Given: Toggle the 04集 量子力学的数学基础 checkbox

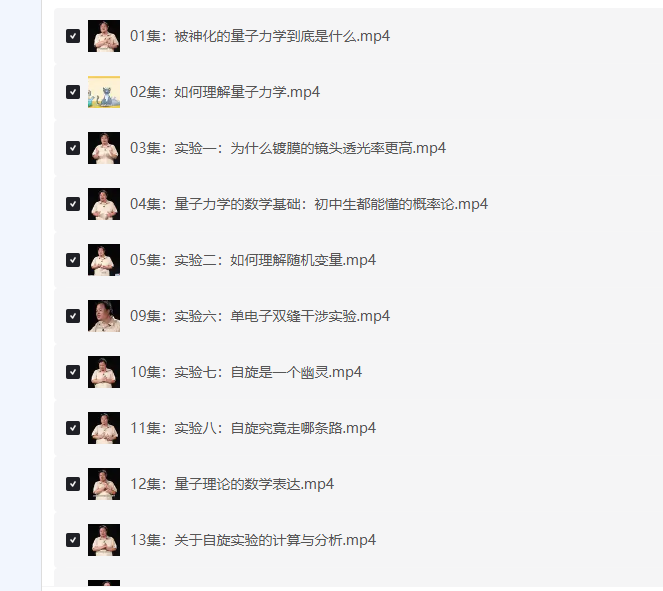Looking at the screenshot, I should 73,204.
